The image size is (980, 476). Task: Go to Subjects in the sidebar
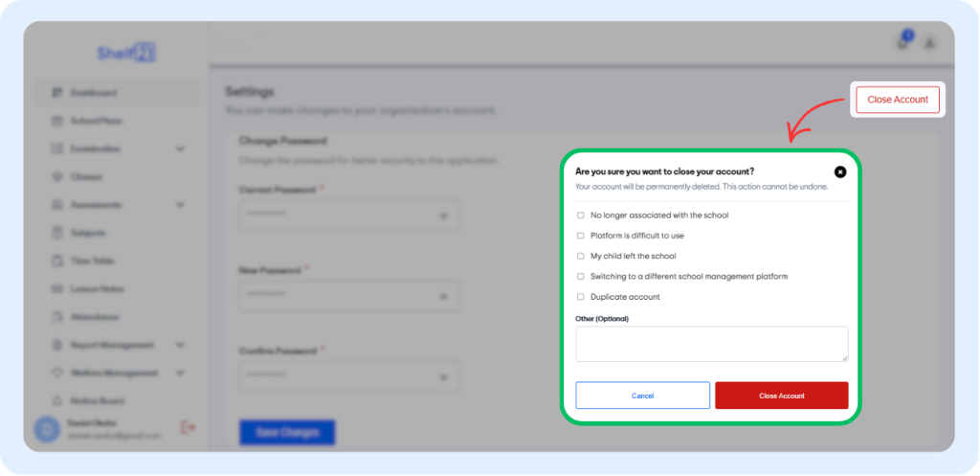87,233
